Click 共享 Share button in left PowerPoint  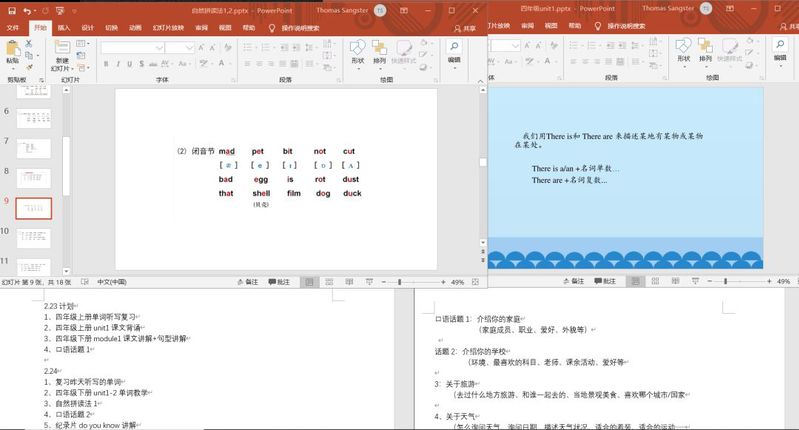[x=465, y=28]
